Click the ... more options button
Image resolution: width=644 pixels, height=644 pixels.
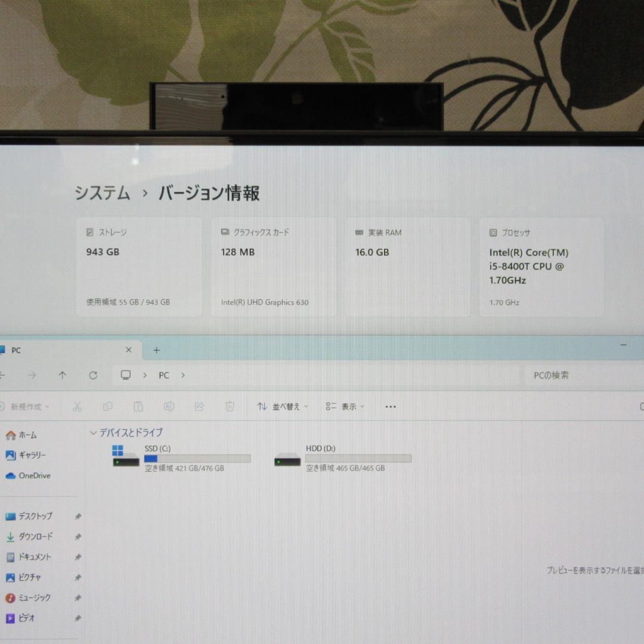[x=390, y=406]
